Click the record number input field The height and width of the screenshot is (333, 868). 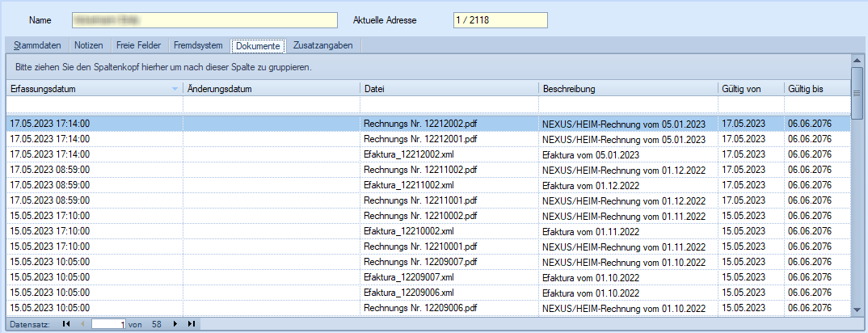pyautogui.click(x=108, y=324)
